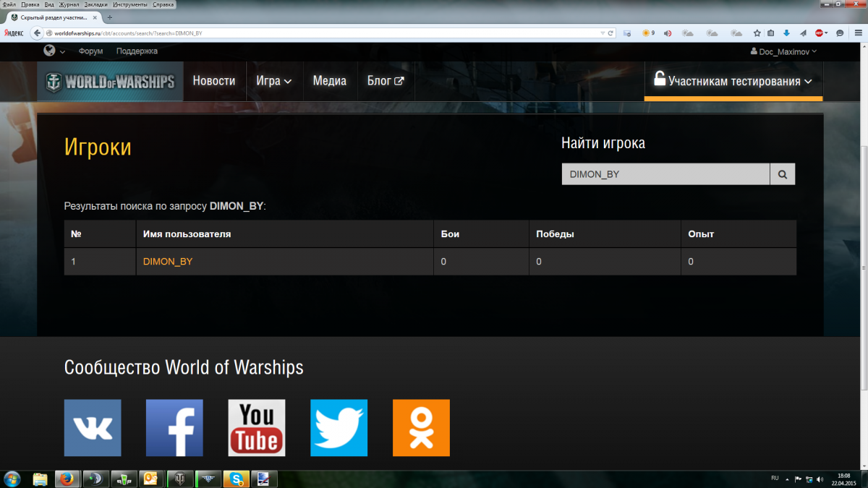The width and height of the screenshot is (868, 488).
Task: Open the globe region selector
Action: [54, 51]
